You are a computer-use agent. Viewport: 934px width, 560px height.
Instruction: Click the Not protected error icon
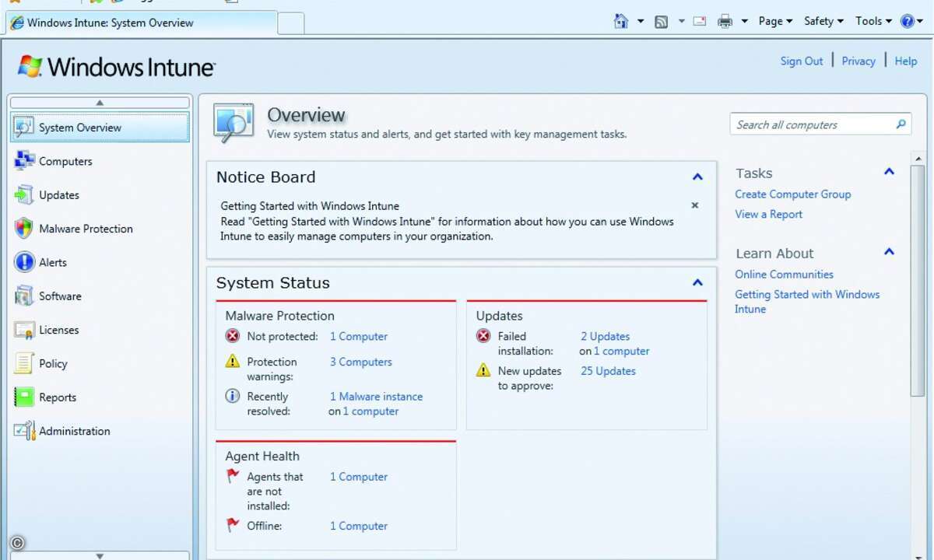point(233,336)
